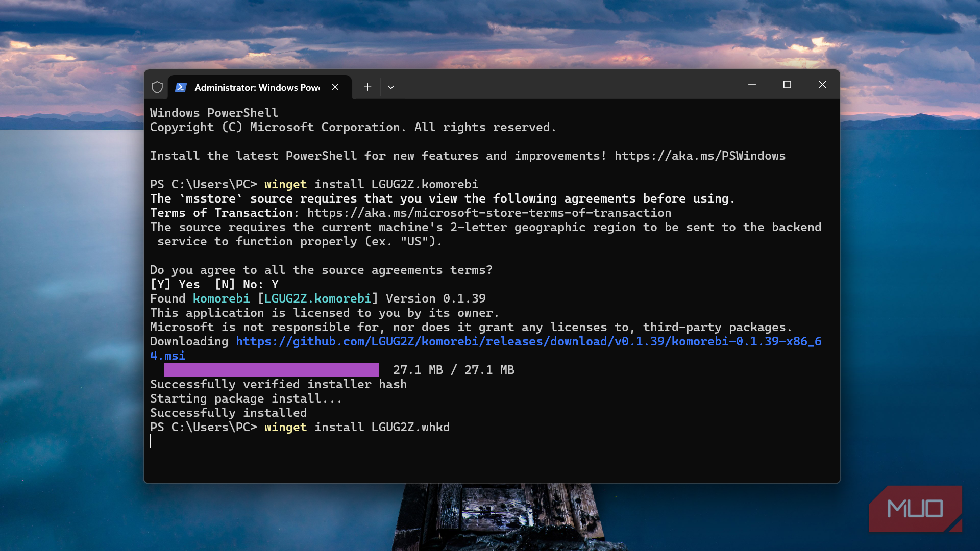
Task: Open the microsoft-store-terms-of-transaction link
Action: tap(489, 213)
